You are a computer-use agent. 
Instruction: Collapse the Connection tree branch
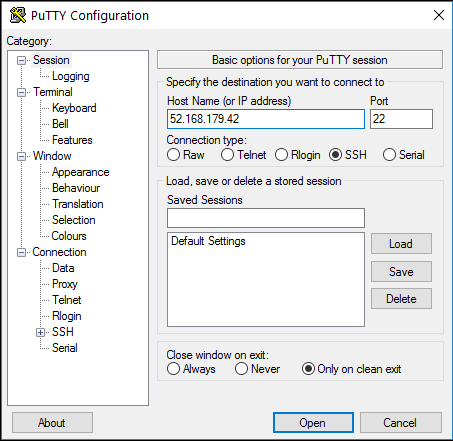click(22, 252)
